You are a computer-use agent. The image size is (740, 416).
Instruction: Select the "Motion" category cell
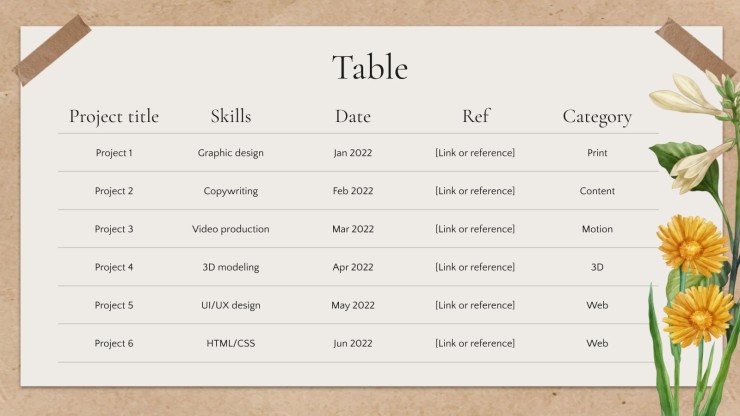point(597,229)
